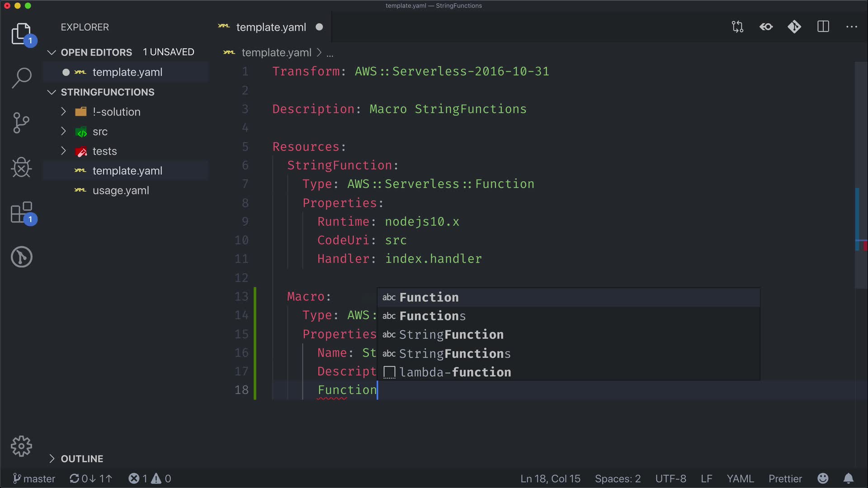868x488 pixels.
Task: Open the Source Control view
Action: [x=21, y=123]
